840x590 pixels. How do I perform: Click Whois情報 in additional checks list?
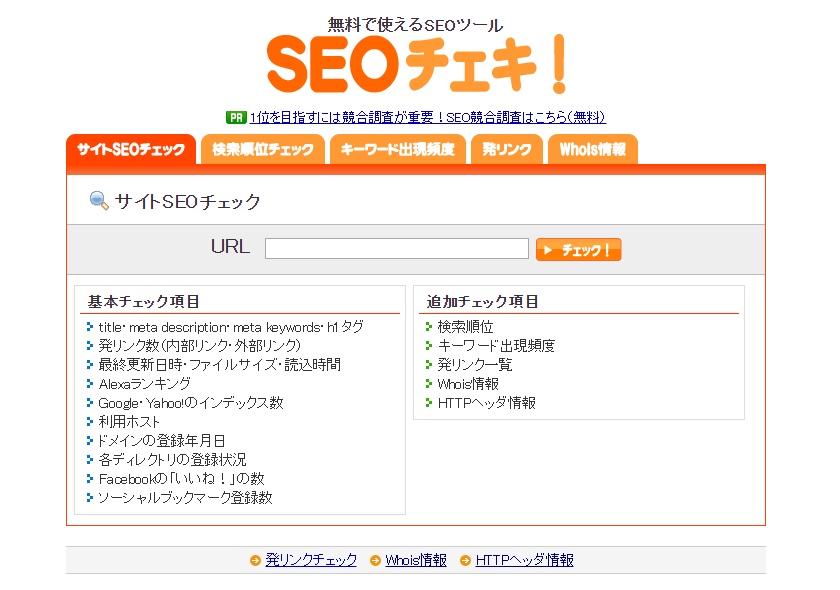(468, 384)
